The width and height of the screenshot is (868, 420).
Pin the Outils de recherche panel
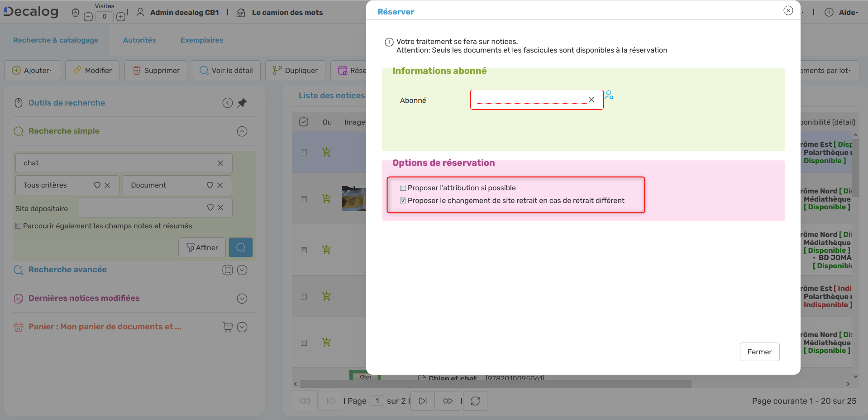(242, 103)
